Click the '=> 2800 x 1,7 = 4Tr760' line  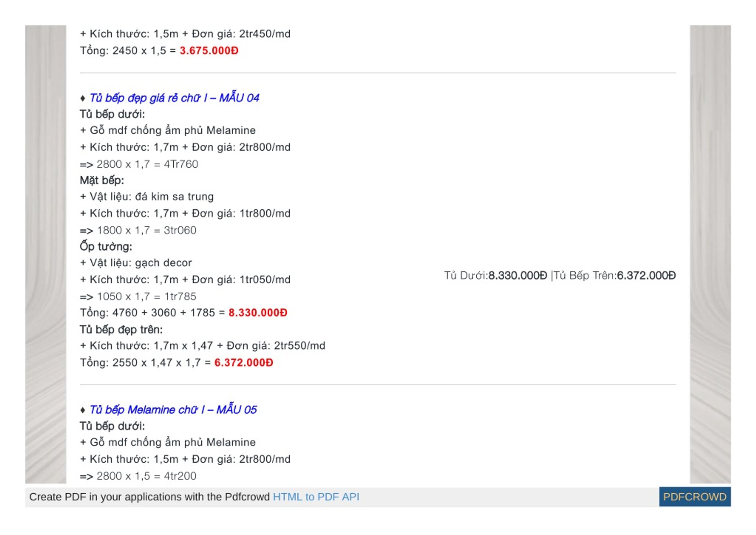click(139, 164)
